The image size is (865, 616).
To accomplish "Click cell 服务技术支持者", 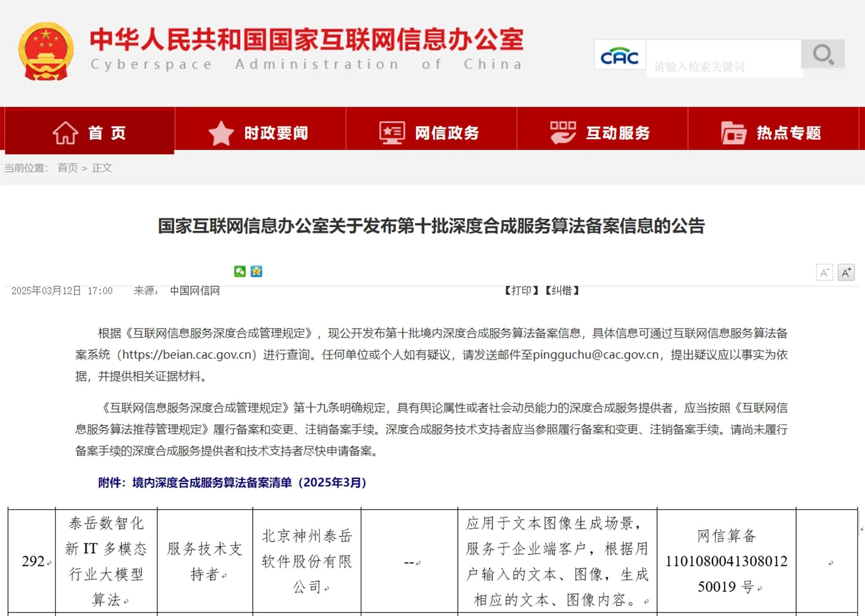I will [205, 561].
